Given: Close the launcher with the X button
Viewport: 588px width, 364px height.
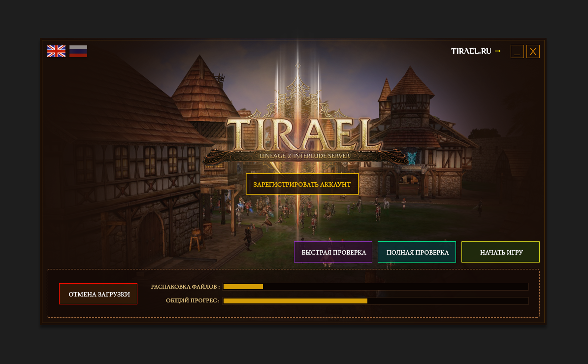Looking at the screenshot, I should (533, 51).
